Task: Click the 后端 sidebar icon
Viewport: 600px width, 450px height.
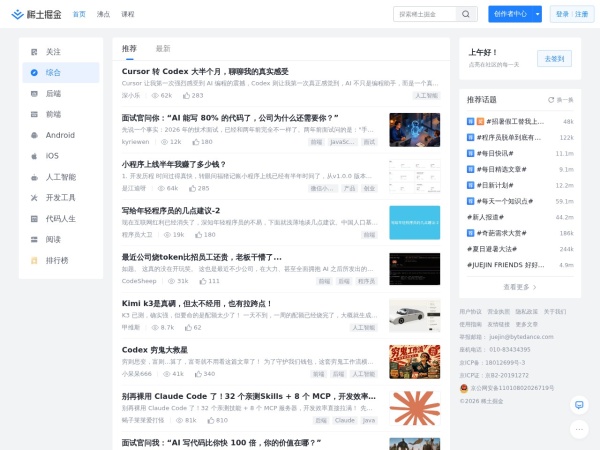Action: 34,93
